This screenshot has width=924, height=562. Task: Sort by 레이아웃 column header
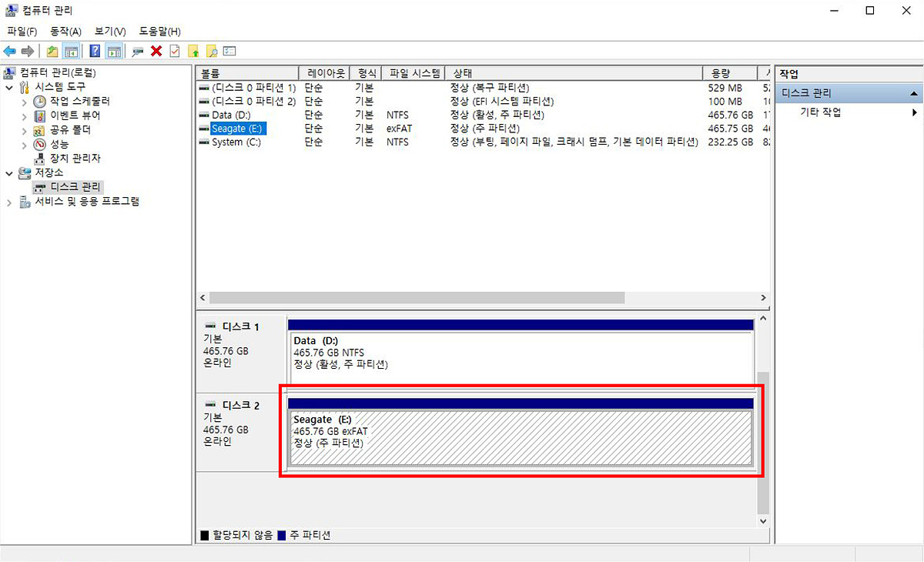[x=324, y=73]
